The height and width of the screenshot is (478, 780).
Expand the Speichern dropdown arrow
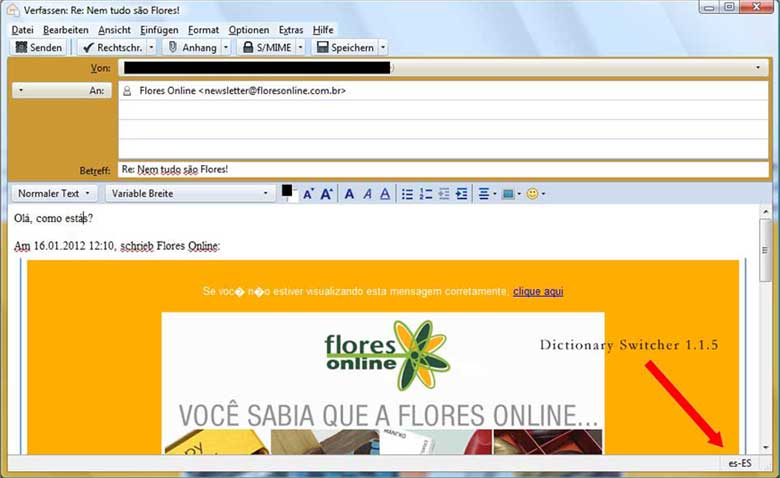pos(383,47)
